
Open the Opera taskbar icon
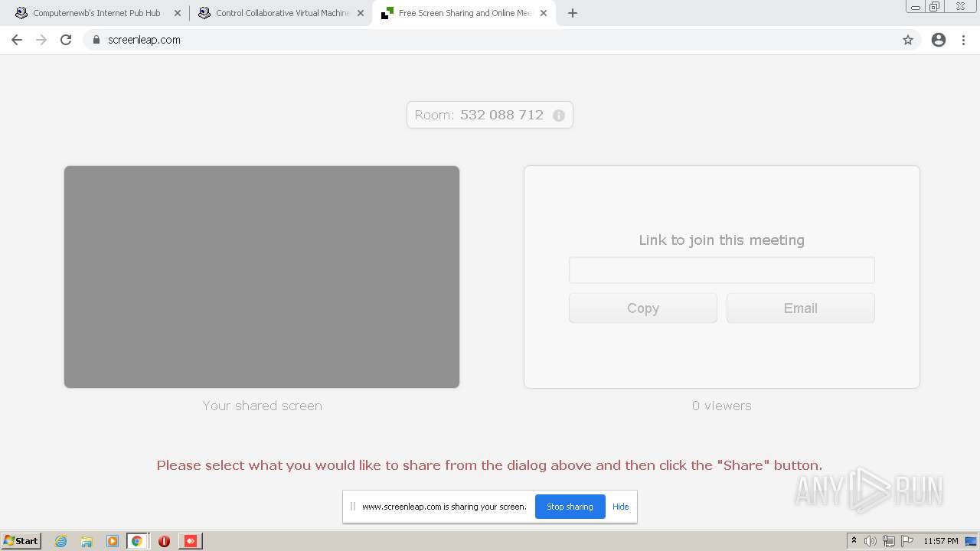pyautogui.click(x=164, y=541)
